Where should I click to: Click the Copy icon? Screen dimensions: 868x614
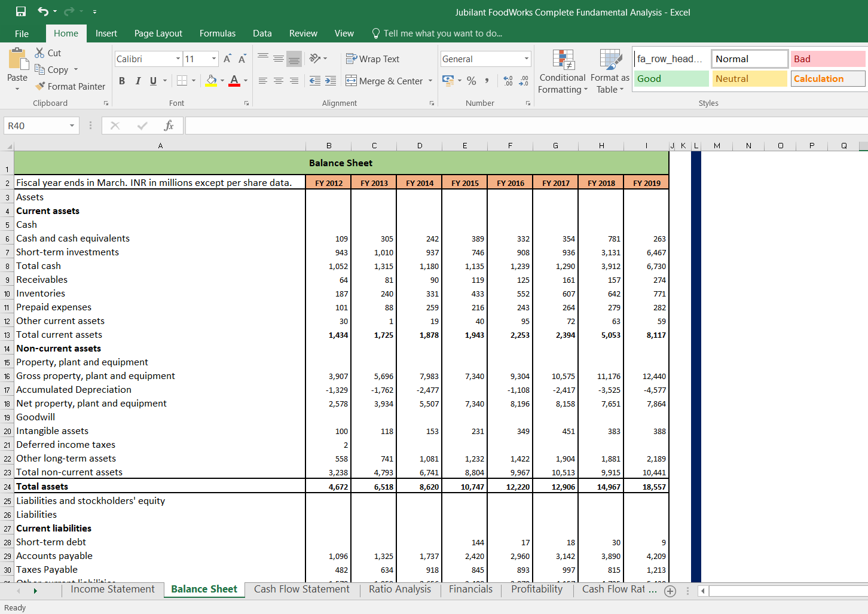pos(40,69)
